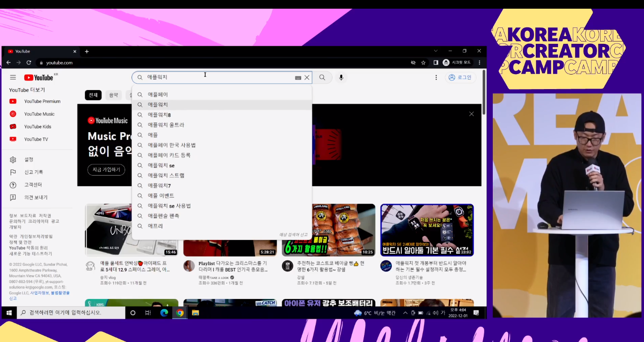Open the Windows Start menu
The width and height of the screenshot is (644, 342).
click(x=8, y=313)
